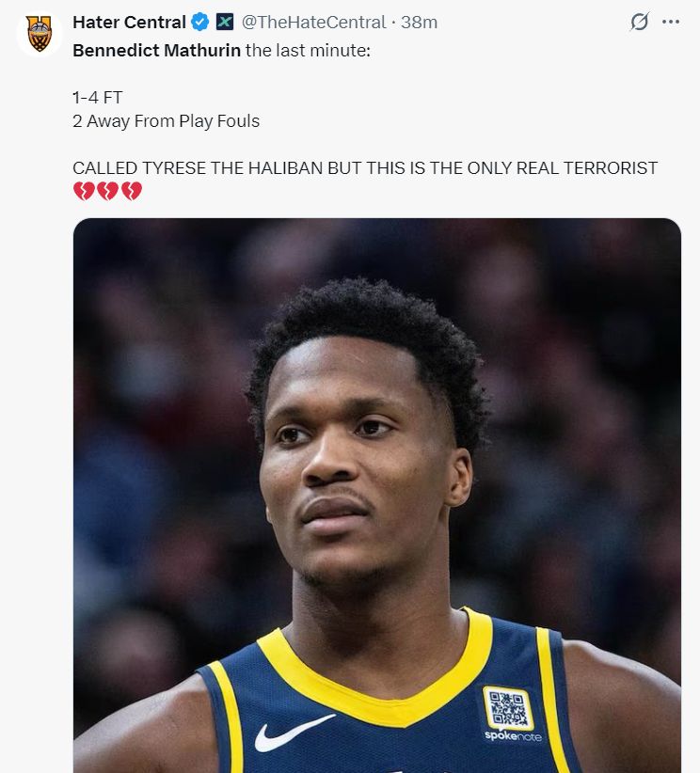The height and width of the screenshot is (773, 700).
Task: Click the "the last minute:" text
Action: (x=308, y=50)
